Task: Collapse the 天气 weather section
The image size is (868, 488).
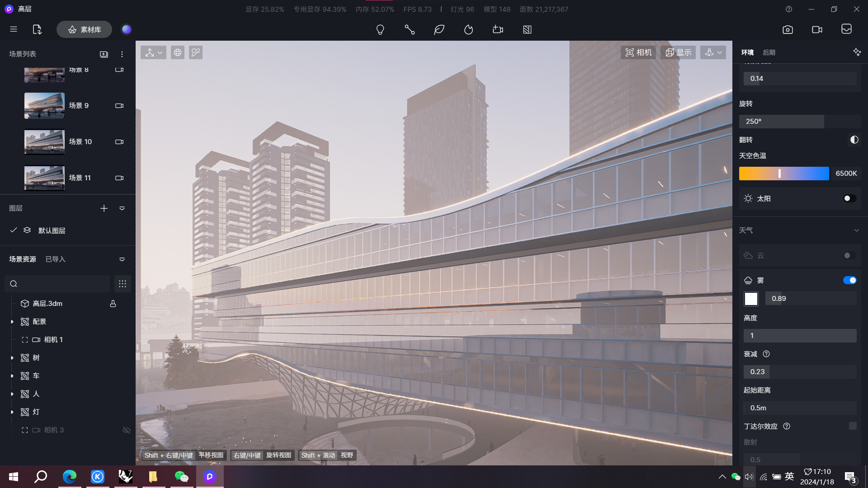Action: (856, 230)
